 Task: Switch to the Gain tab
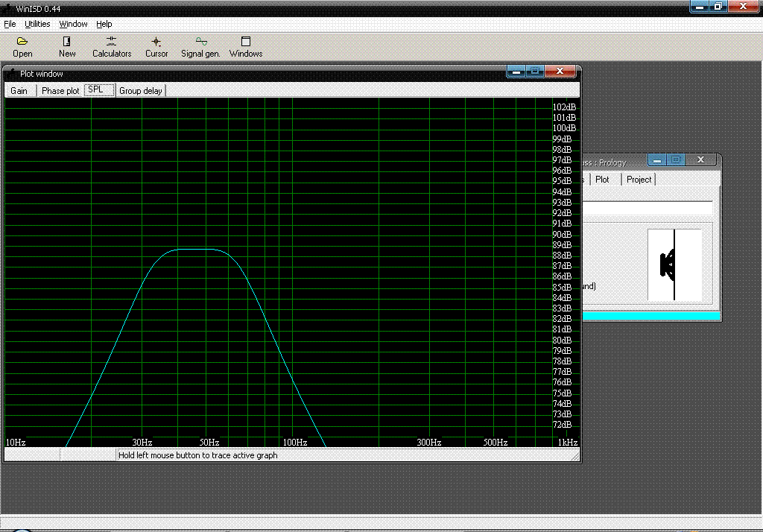19,91
